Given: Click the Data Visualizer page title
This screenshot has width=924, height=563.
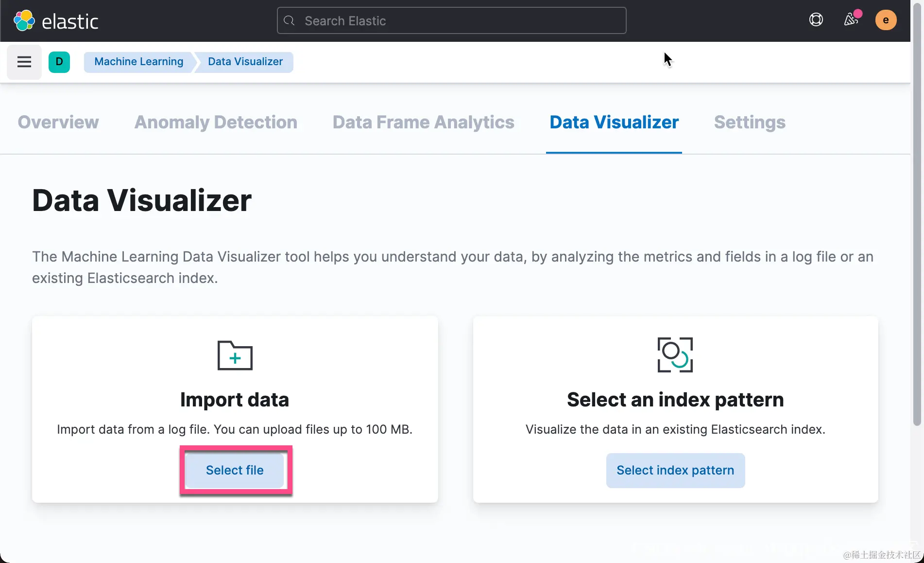Looking at the screenshot, I should tap(142, 200).
